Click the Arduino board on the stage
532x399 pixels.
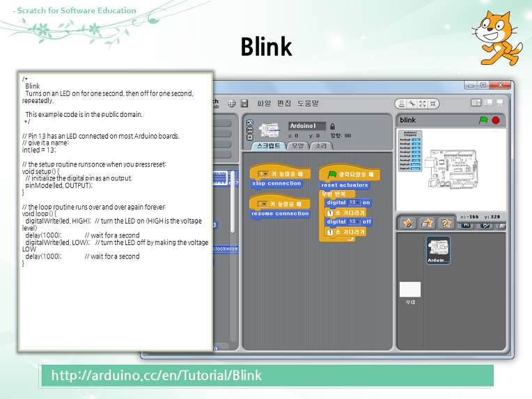coord(453,169)
